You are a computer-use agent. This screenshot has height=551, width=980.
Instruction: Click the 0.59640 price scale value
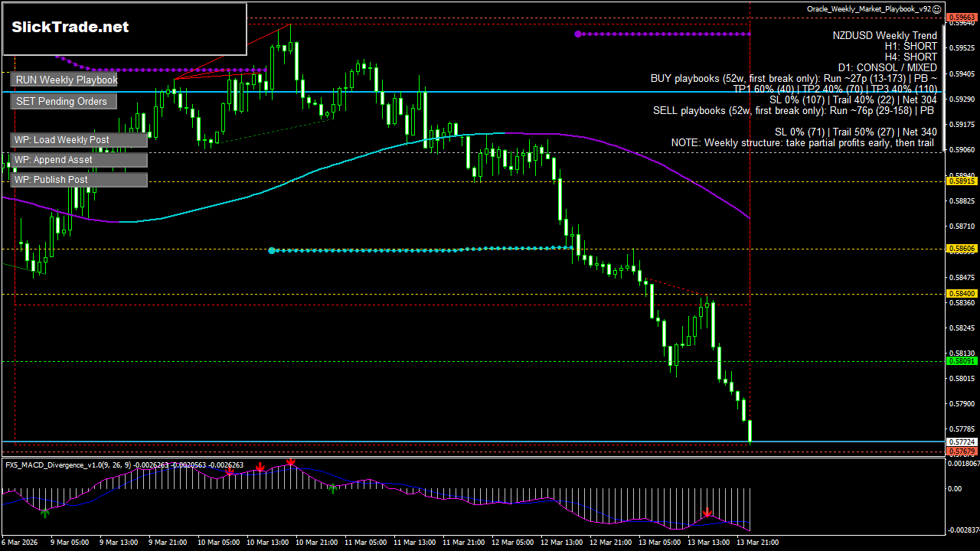[x=962, y=24]
